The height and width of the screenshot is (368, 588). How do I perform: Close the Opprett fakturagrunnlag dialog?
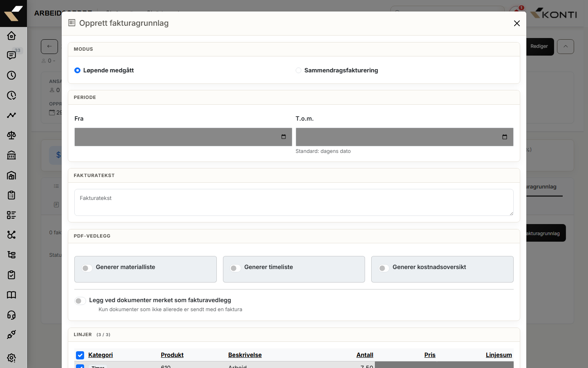pos(517,23)
